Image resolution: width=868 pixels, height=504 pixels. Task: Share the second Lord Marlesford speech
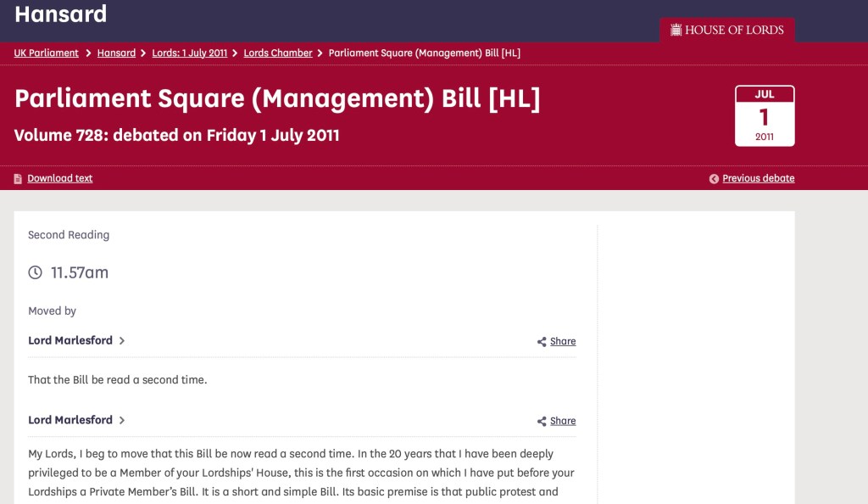(562, 421)
